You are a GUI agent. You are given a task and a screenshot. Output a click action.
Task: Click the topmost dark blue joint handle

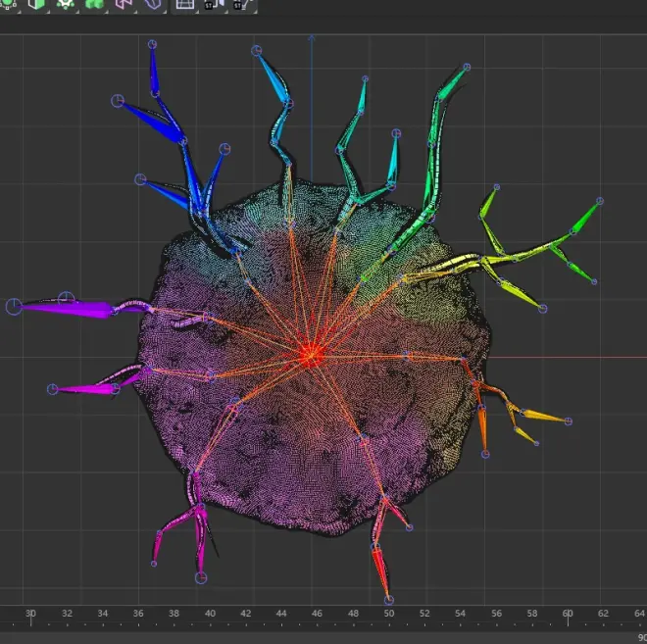point(152,44)
